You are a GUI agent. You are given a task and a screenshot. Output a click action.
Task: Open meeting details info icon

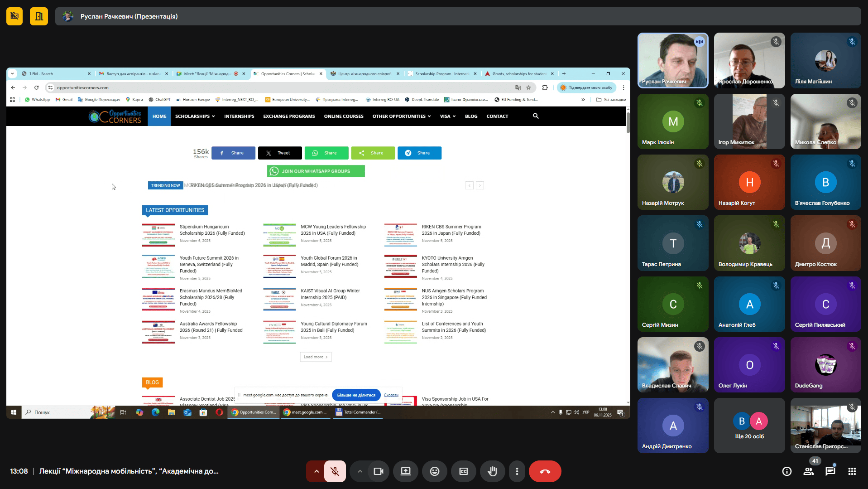pyautogui.click(x=787, y=471)
